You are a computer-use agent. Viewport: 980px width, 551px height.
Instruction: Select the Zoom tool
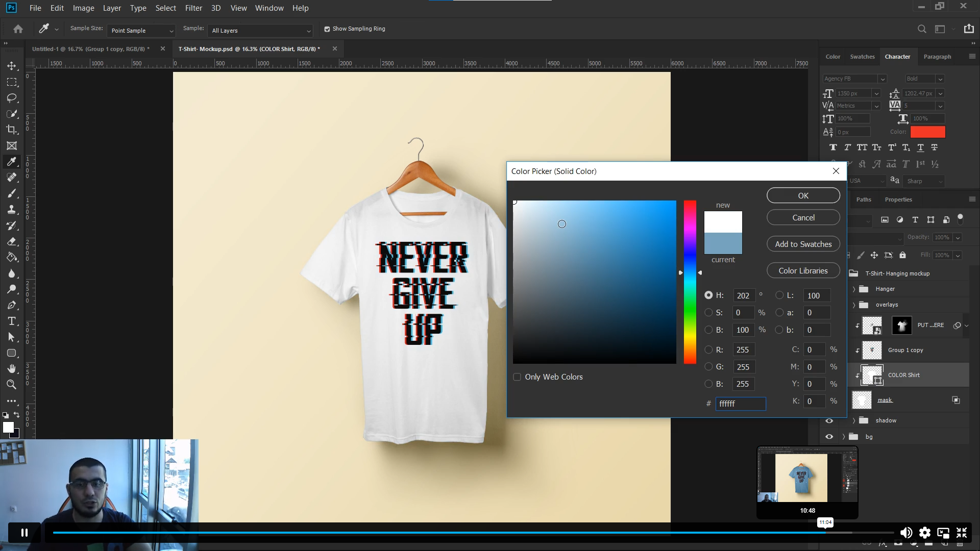coord(12,385)
